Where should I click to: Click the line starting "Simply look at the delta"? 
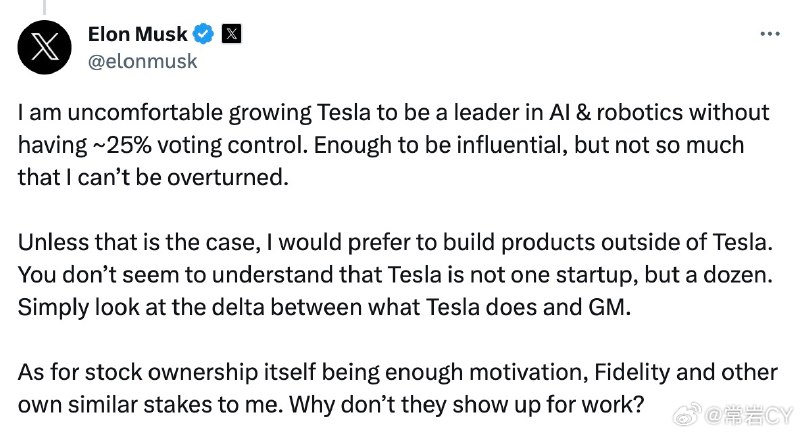point(324,308)
